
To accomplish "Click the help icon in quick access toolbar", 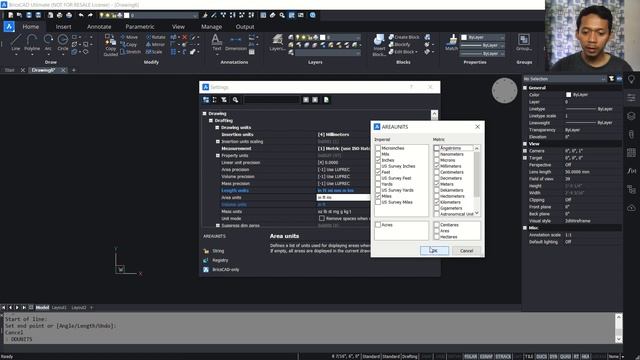I will tap(313, 15).
